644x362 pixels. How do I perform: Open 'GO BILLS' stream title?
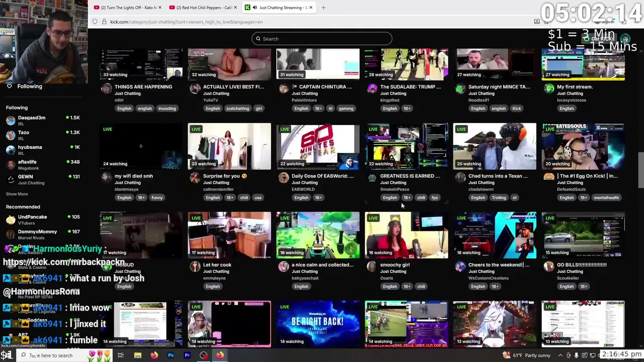pos(582,265)
